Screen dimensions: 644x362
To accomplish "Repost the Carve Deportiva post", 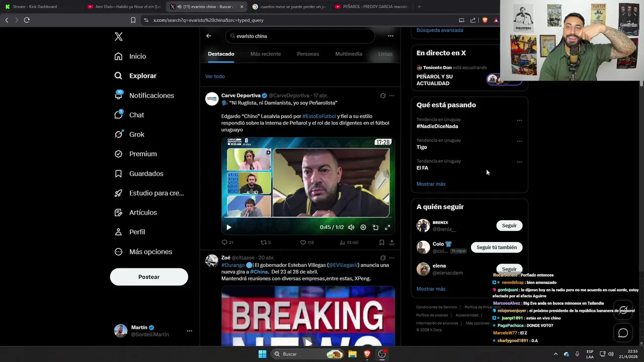I will coord(266,242).
